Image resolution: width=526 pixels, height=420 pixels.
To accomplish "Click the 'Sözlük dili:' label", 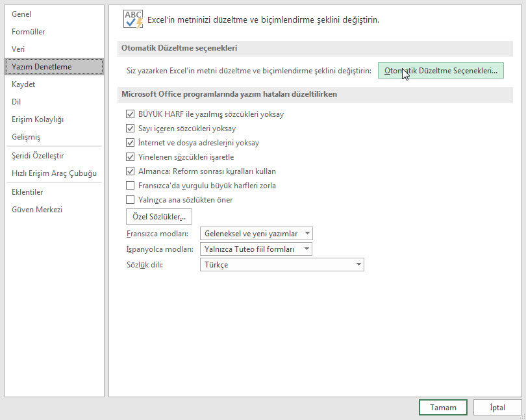I will click(145, 265).
